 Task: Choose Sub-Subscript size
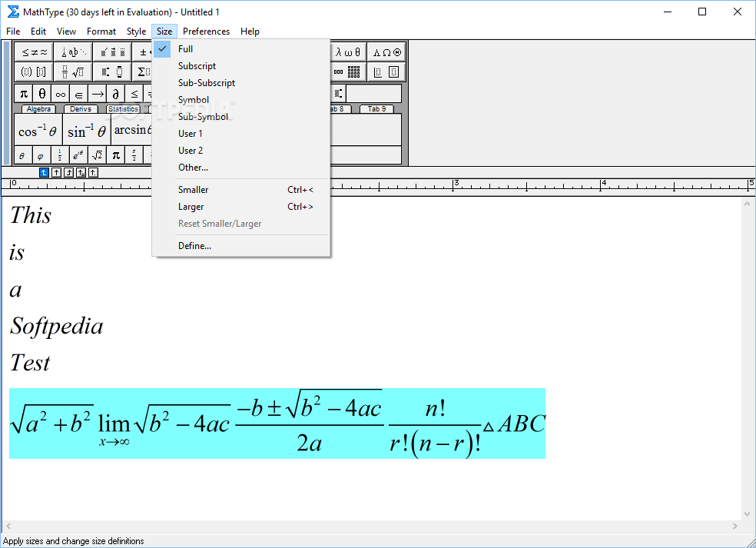point(241,82)
